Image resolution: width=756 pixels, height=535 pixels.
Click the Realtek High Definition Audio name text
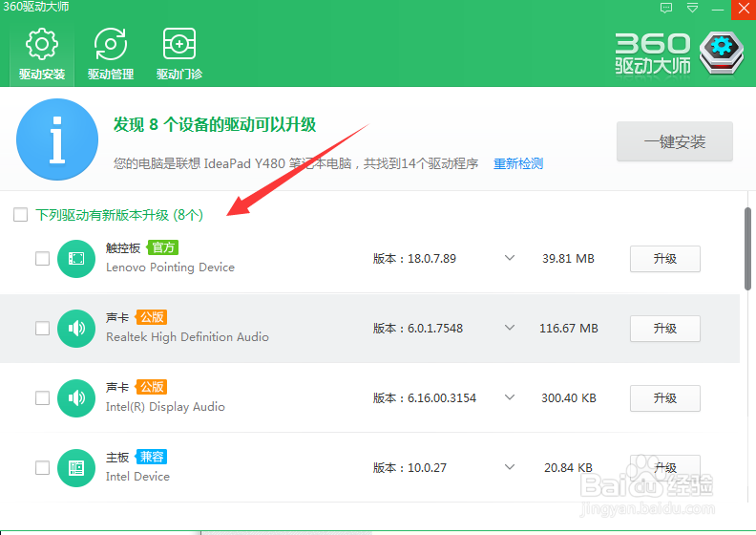(x=187, y=336)
